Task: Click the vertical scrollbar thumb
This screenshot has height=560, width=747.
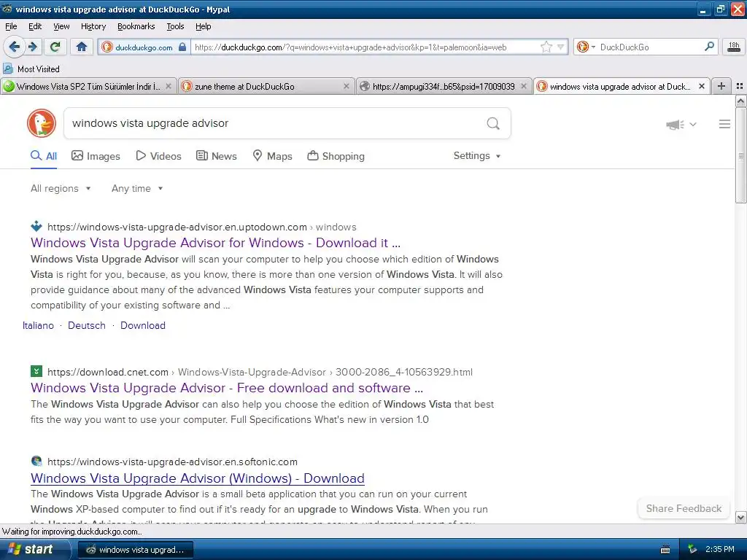Action: pos(740,156)
